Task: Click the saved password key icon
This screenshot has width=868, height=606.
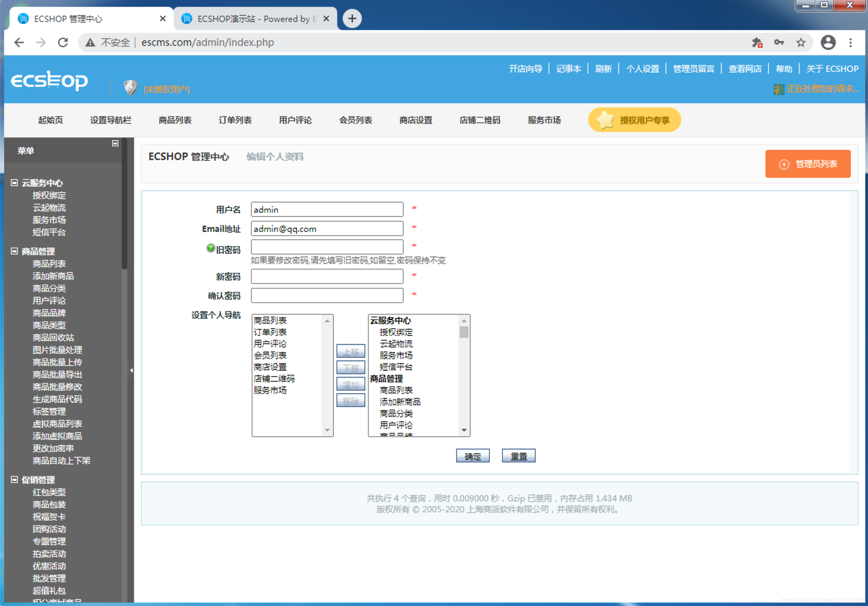Action: coord(779,42)
